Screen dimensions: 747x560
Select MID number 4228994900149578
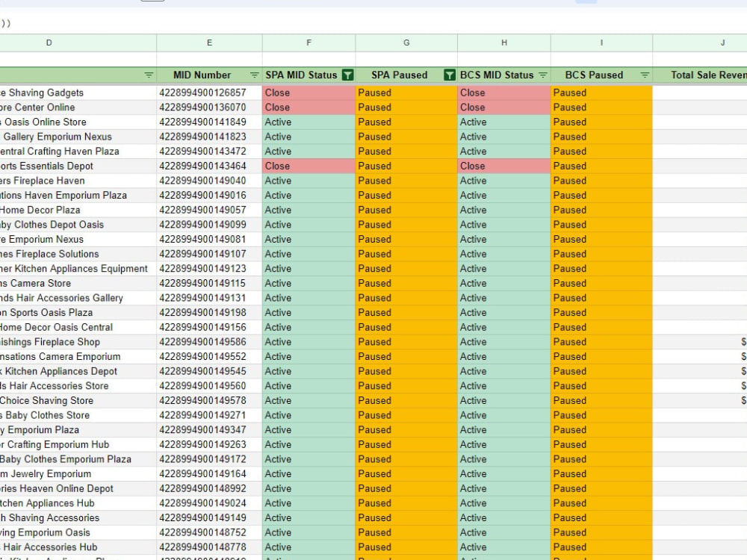209,401
